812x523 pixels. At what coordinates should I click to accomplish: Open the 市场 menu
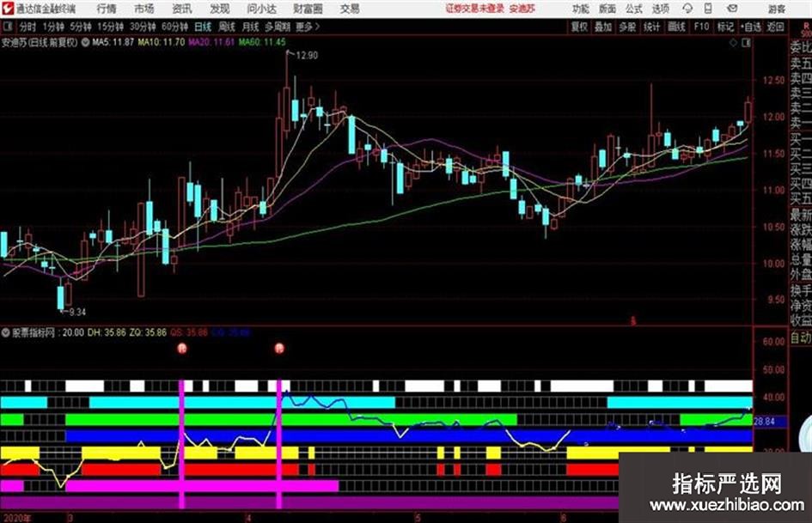pos(144,9)
